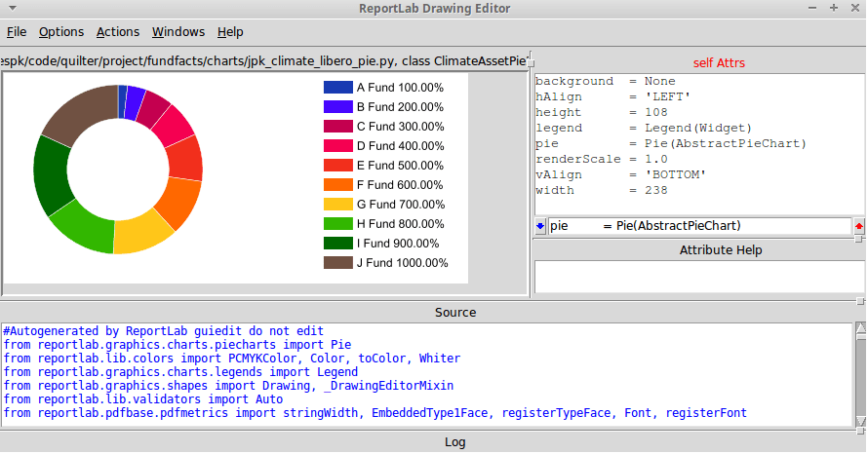Click the light green slice of the donut chart

[86, 230]
